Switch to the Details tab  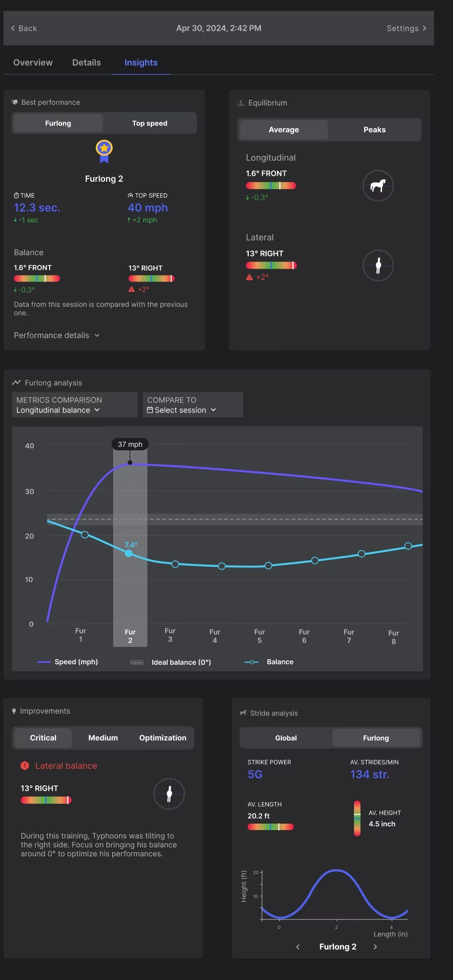(86, 63)
